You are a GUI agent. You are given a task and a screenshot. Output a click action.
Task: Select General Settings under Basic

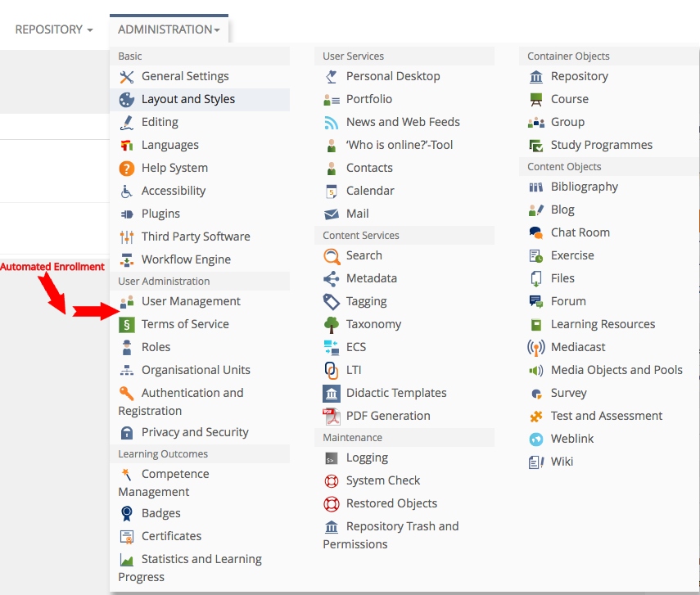coord(185,76)
